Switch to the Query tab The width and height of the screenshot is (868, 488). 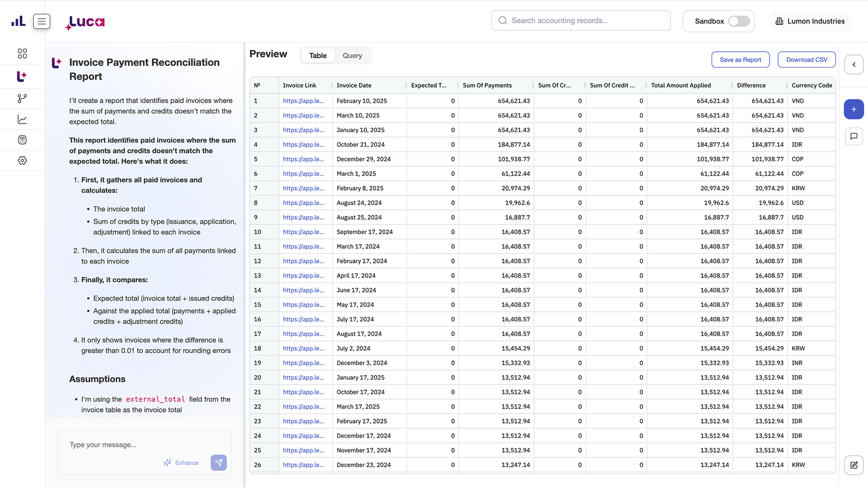(x=352, y=56)
